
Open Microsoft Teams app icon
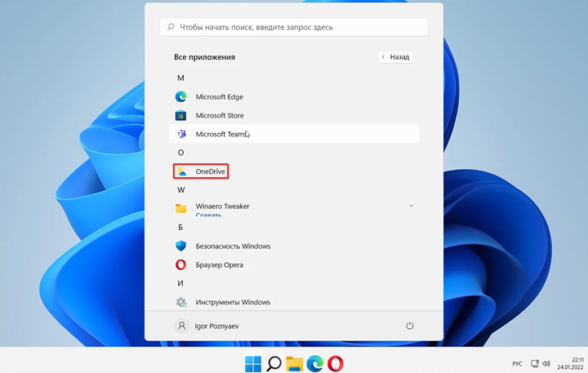pyautogui.click(x=181, y=134)
